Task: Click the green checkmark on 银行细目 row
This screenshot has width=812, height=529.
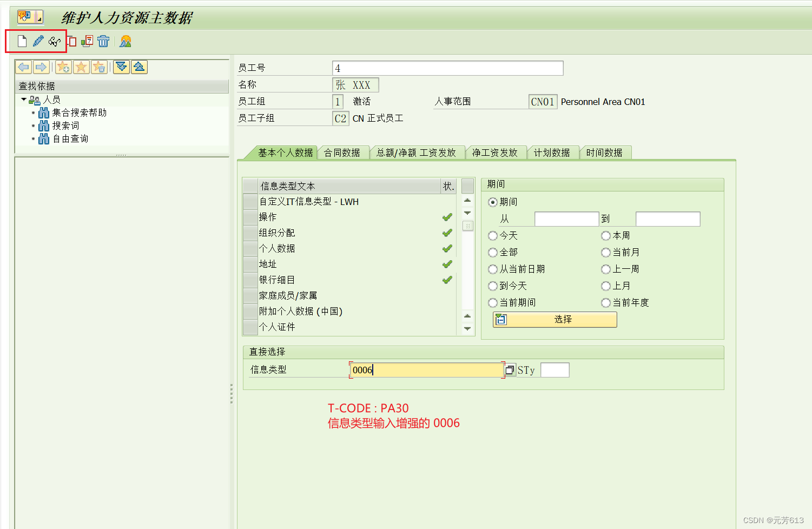Action: (x=447, y=280)
